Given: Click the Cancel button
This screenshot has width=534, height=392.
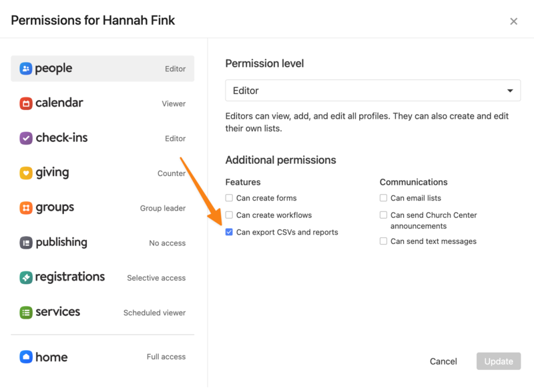Looking at the screenshot, I should pos(443,361).
